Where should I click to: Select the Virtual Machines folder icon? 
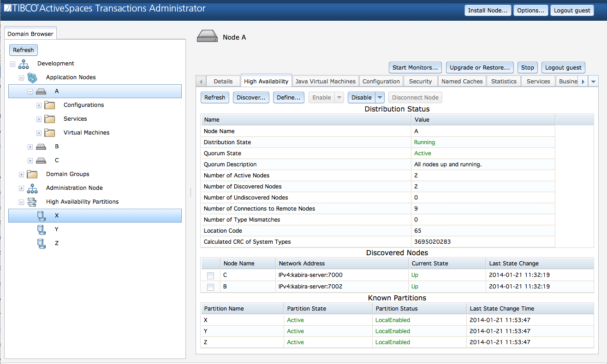[x=49, y=133]
